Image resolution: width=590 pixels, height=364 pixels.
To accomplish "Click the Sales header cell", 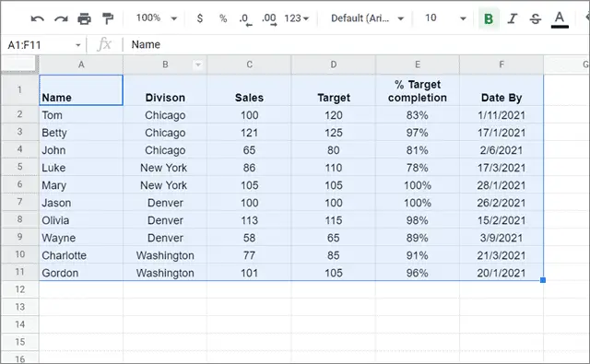I will [x=249, y=90].
